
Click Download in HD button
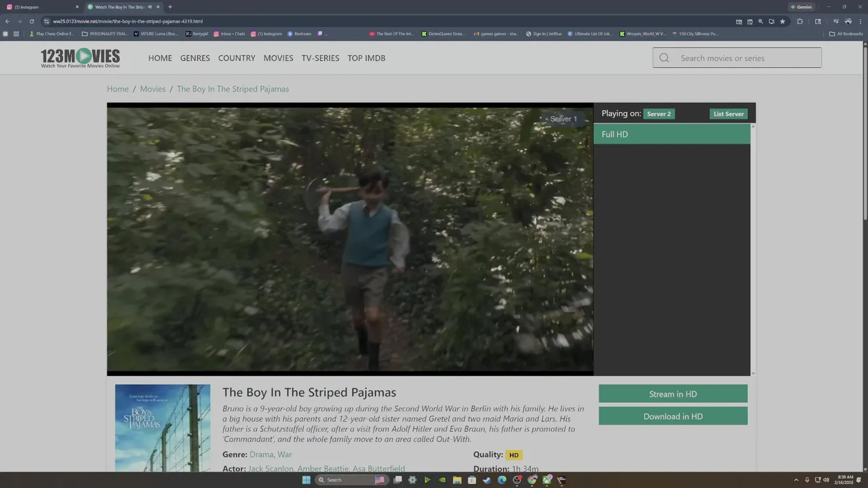coord(673,416)
